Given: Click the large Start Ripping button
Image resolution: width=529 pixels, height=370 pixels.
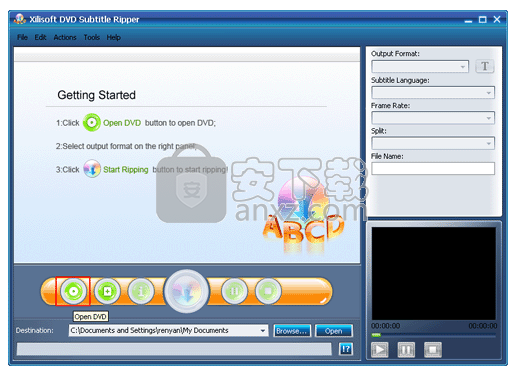Looking at the screenshot, I should 186,291.
